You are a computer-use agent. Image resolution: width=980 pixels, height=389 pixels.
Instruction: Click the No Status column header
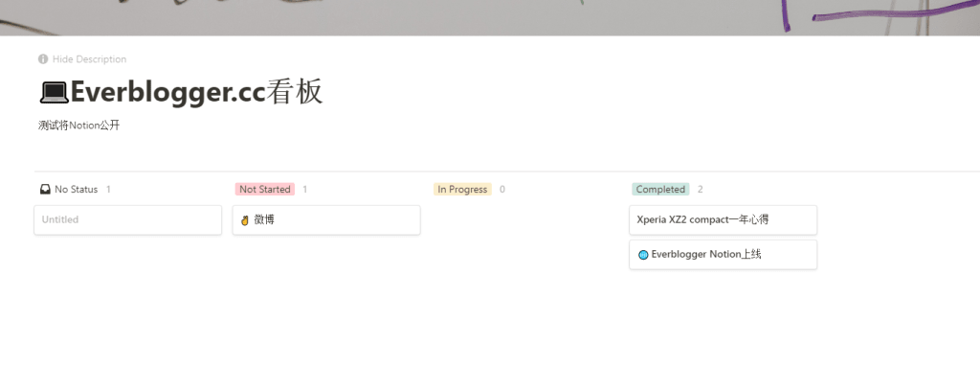pyautogui.click(x=77, y=189)
